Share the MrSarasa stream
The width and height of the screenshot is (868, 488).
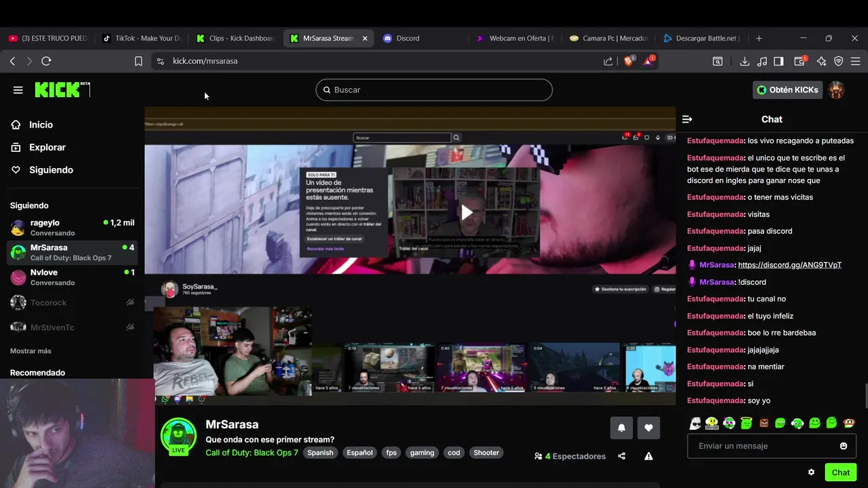point(622,456)
